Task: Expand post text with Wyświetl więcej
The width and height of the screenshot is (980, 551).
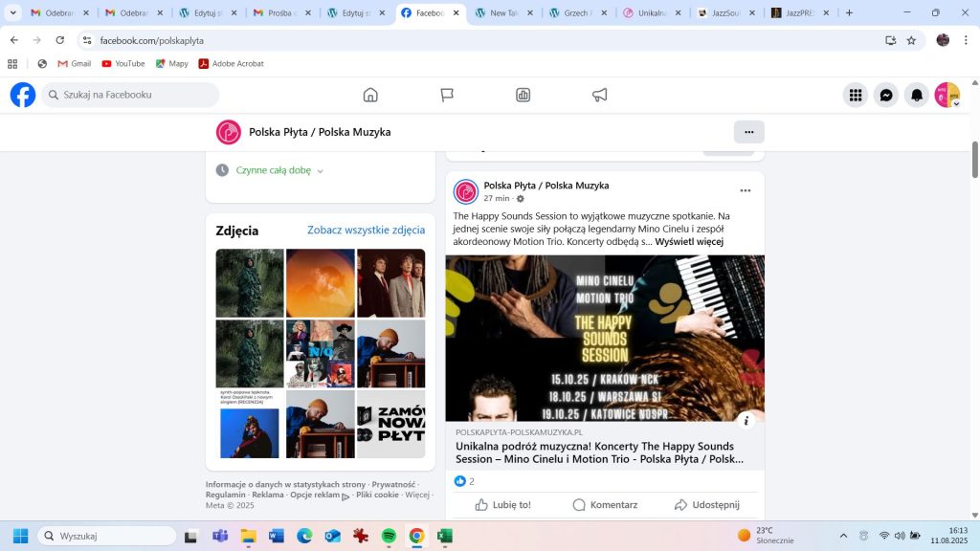Action: [x=689, y=241]
